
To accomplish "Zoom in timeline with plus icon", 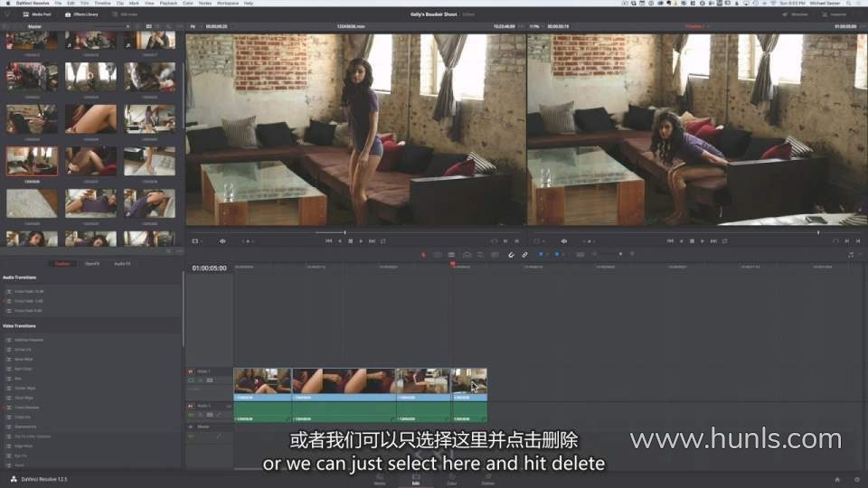I will [632, 254].
